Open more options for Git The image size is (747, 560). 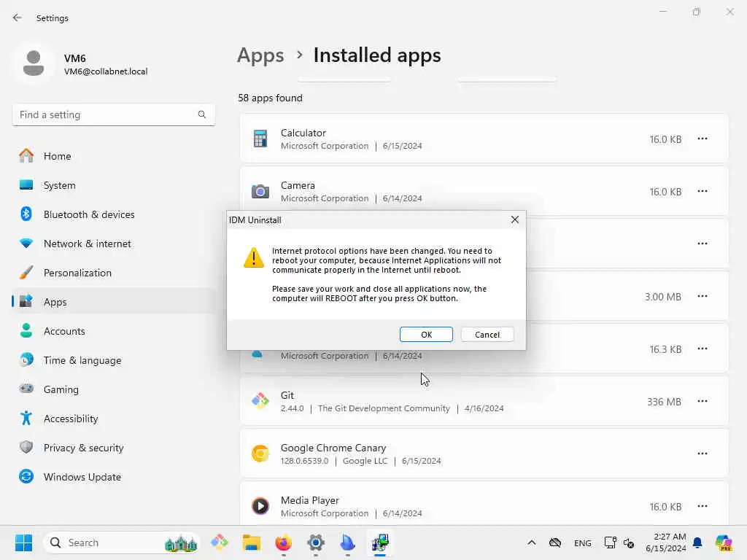point(703,401)
